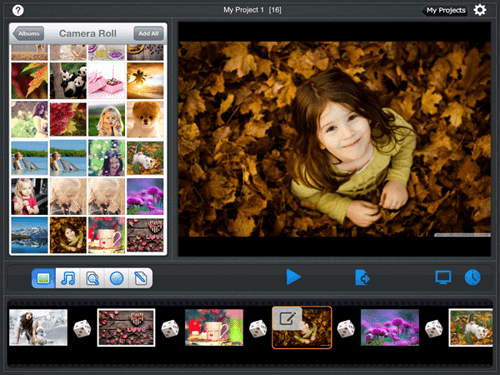Select the panda photo in Camera Roll
This screenshot has width=500, height=375.
pyautogui.click(x=68, y=81)
